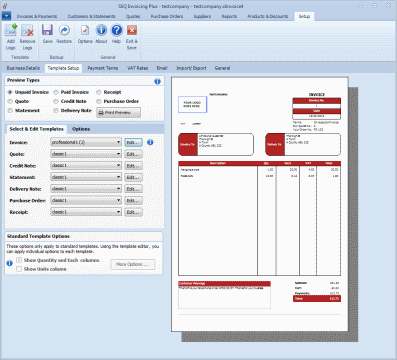397x360 pixels.
Task: Enable the Show Units column checkbox
Action: point(19,269)
